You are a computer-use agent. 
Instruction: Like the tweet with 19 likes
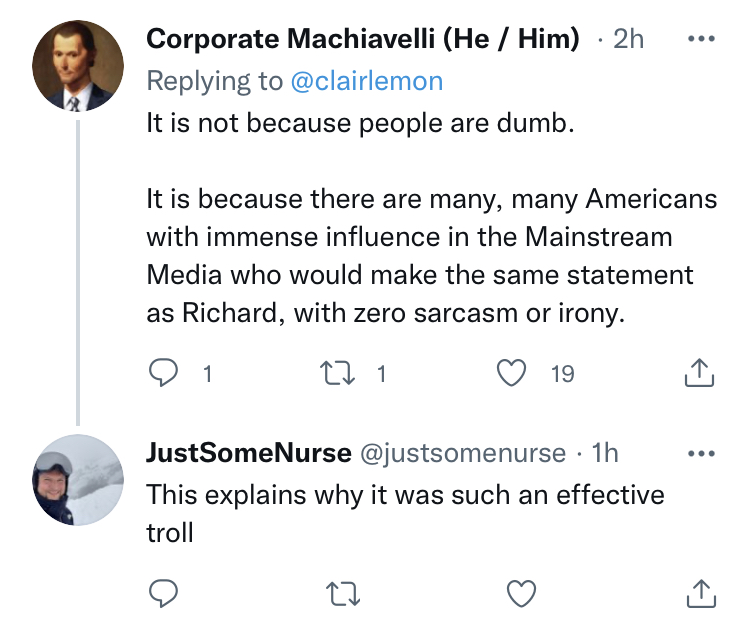pos(512,374)
